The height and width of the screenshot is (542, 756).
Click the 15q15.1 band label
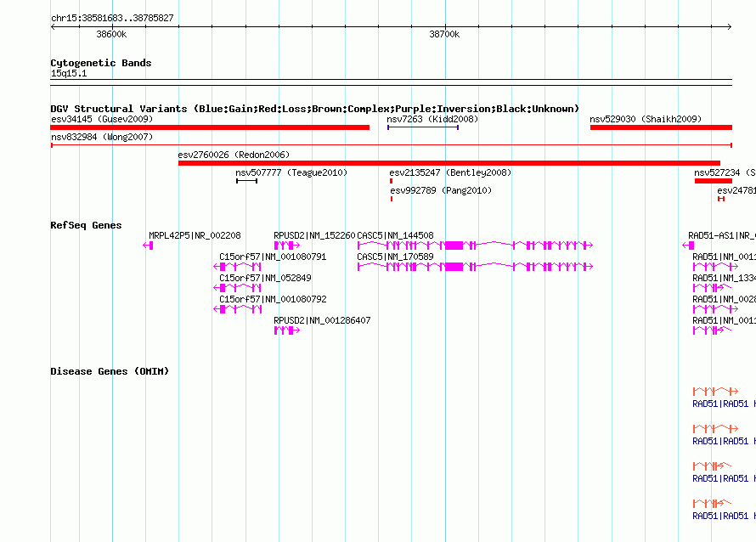pyautogui.click(x=69, y=73)
